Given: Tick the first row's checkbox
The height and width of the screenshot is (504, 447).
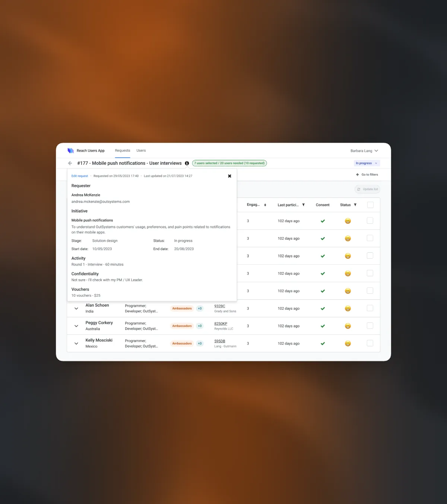Looking at the screenshot, I should click(x=370, y=221).
